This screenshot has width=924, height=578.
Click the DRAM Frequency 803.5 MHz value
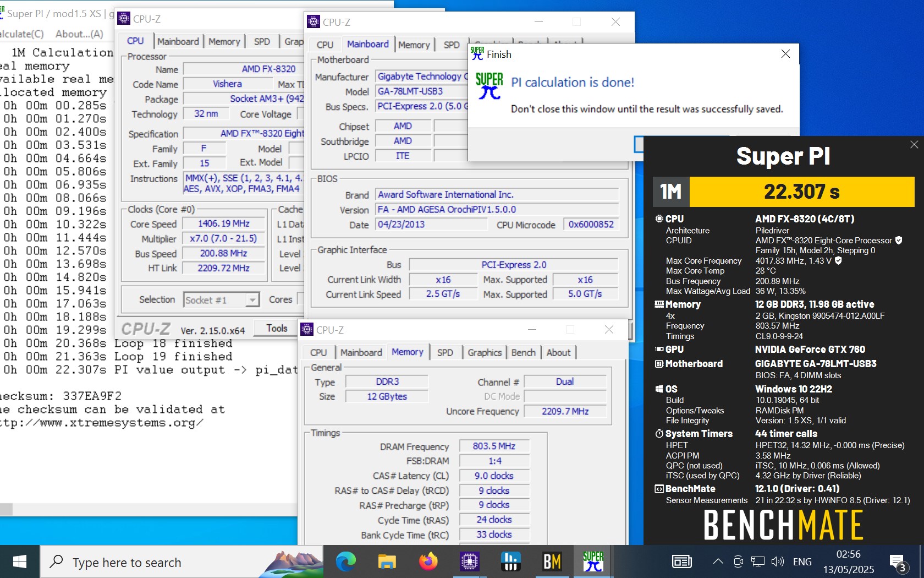pyautogui.click(x=494, y=446)
